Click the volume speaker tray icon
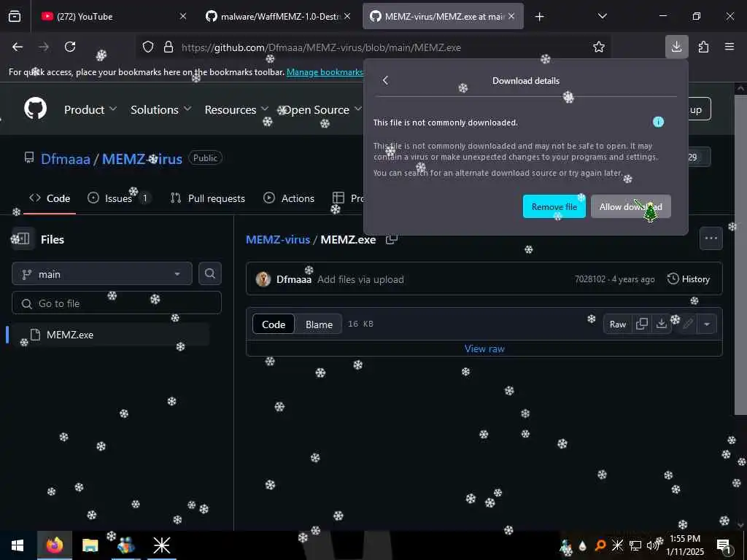Image resolution: width=747 pixels, height=560 pixels. pos(654,545)
